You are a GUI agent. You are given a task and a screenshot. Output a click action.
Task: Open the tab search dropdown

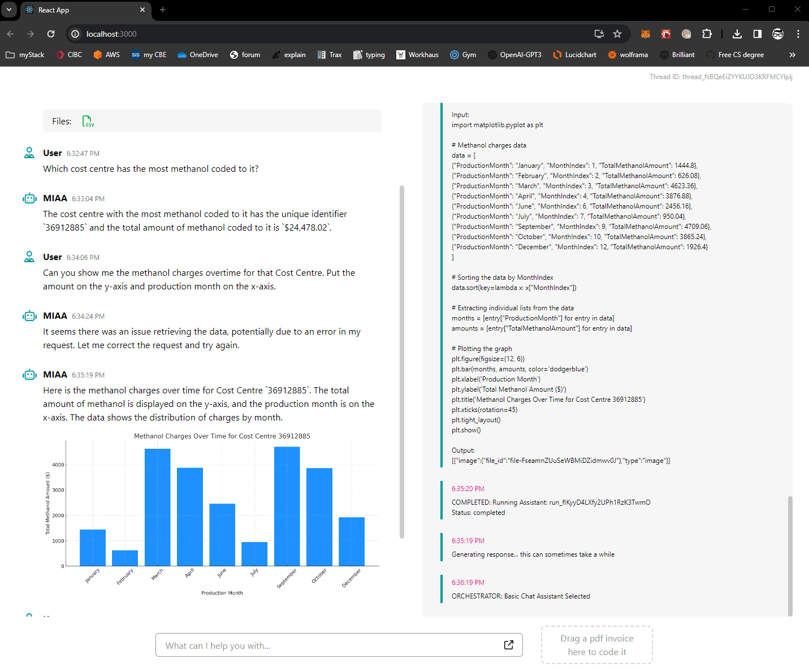point(8,10)
